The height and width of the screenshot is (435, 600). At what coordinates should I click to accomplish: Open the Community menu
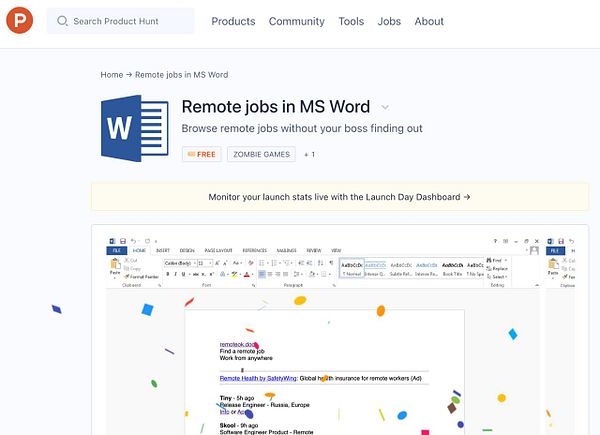[297, 21]
